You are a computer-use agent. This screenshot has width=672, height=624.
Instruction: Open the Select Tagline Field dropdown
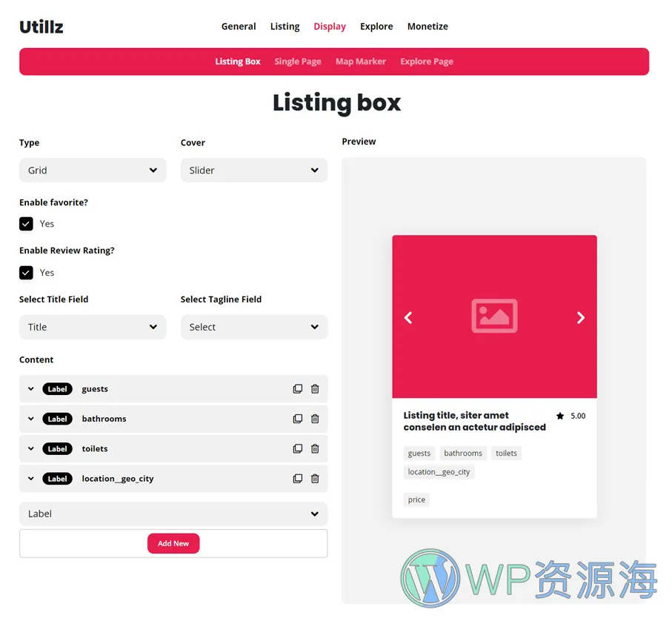[254, 327]
